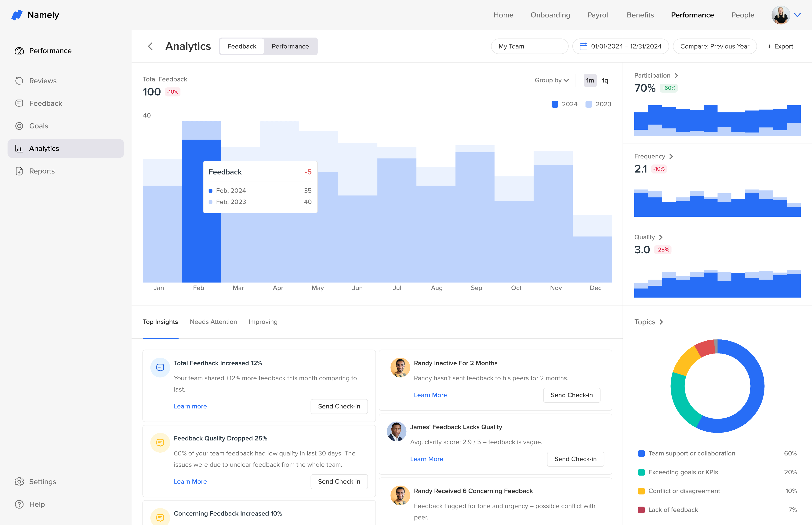Click the Namely logo icon
The height and width of the screenshot is (525, 812).
click(17, 15)
